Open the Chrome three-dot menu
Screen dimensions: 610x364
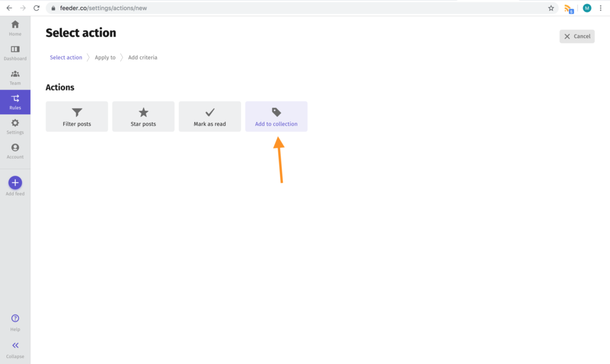click(600, 8)
